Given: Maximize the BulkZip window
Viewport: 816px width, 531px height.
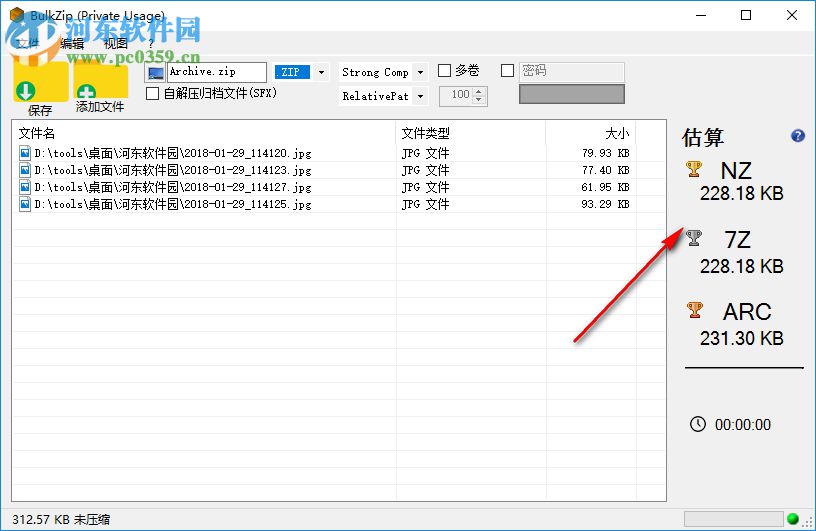Looking at the screenshot, I should [746, 15].
